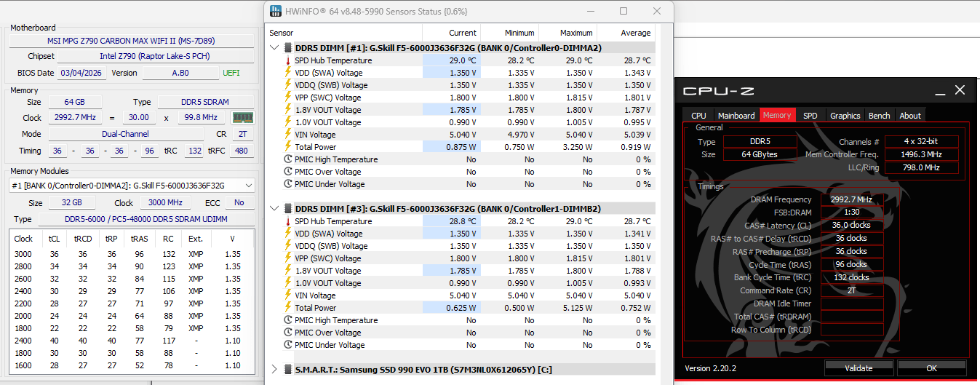
Task: Click the green RAM module icon
Action: click(x=242, y=117)
